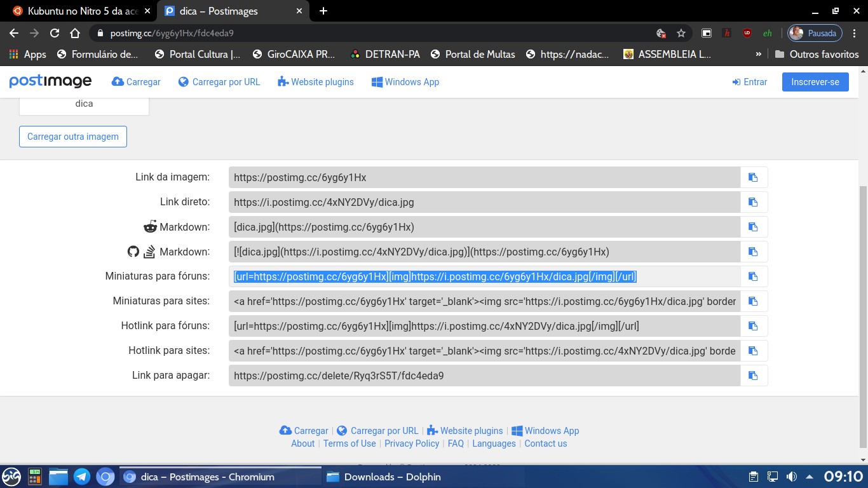
Task: Click the 'Entrar' login link
Action: point(750,82)
